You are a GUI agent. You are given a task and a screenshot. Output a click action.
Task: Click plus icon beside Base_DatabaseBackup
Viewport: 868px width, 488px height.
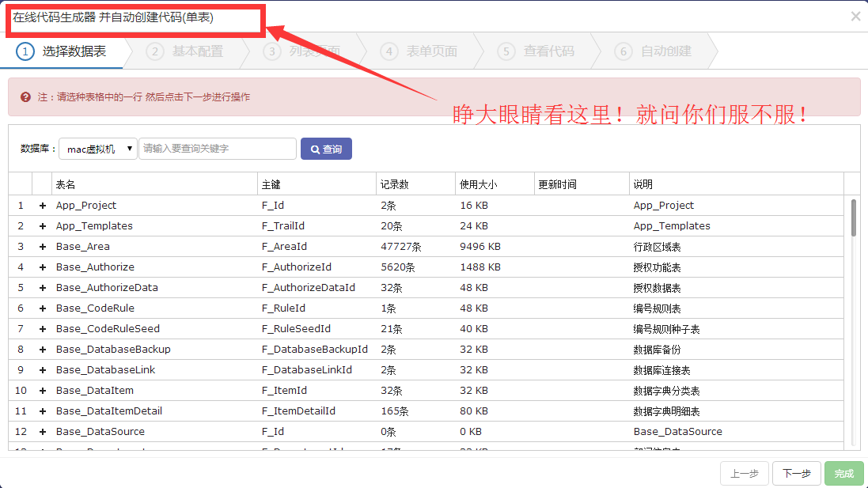(43, 350)
